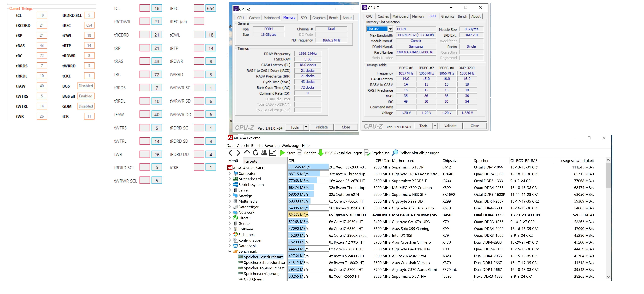Screen dimensions: 644x294
Task: Click scroll-down arrow of AIDA64 results list
Action: 608,277
